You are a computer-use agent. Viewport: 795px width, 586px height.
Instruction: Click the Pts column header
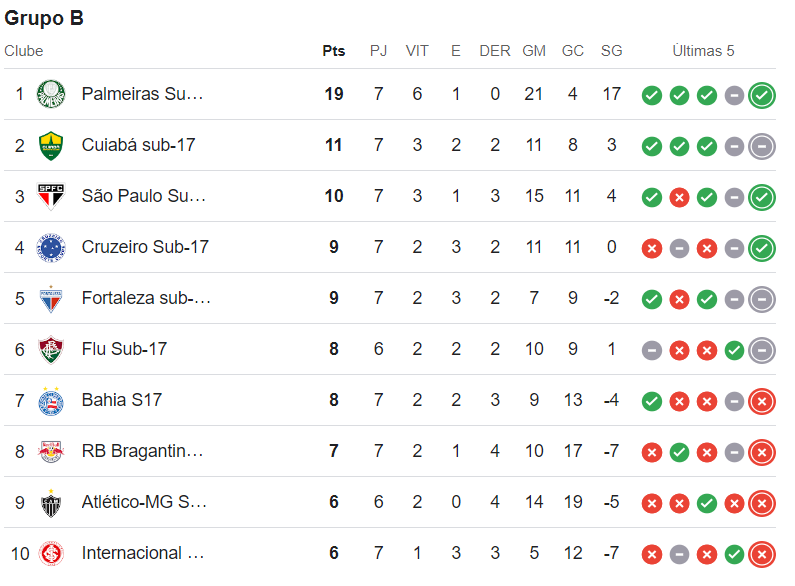(333, 51)
